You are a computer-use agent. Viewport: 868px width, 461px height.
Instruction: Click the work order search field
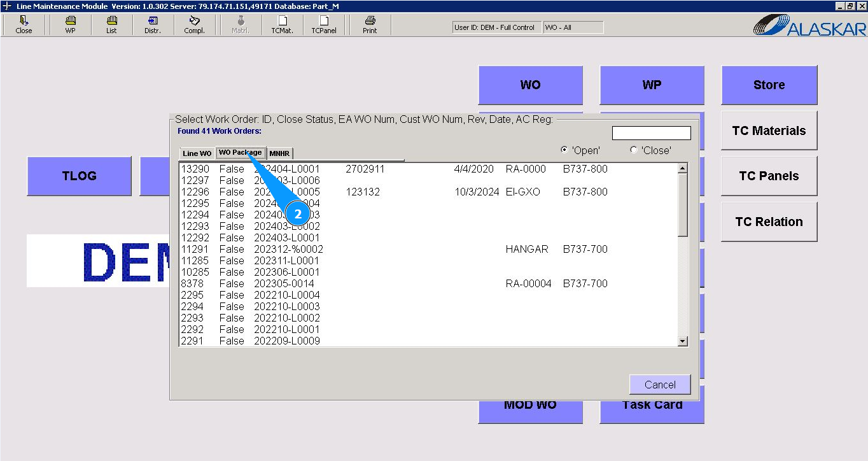651,133
